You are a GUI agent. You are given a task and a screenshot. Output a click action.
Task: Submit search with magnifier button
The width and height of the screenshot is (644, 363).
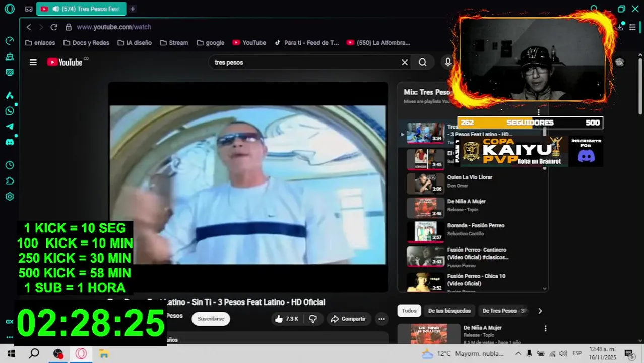423,62
